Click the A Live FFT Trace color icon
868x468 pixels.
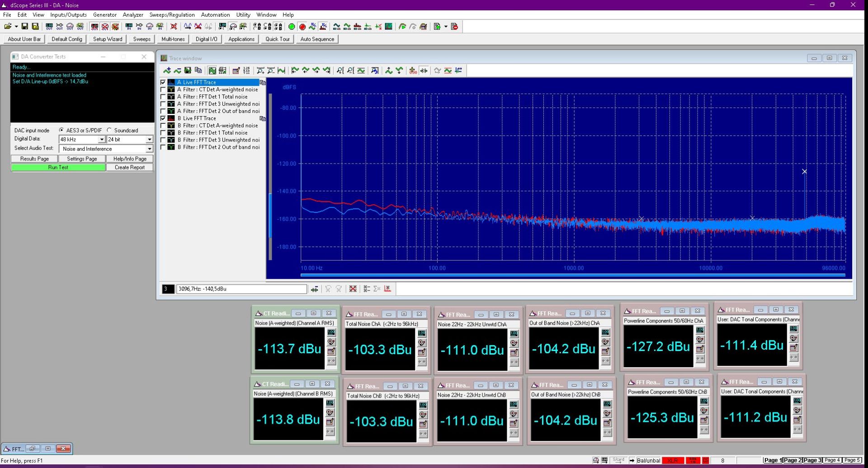click(x=171, y=82)
